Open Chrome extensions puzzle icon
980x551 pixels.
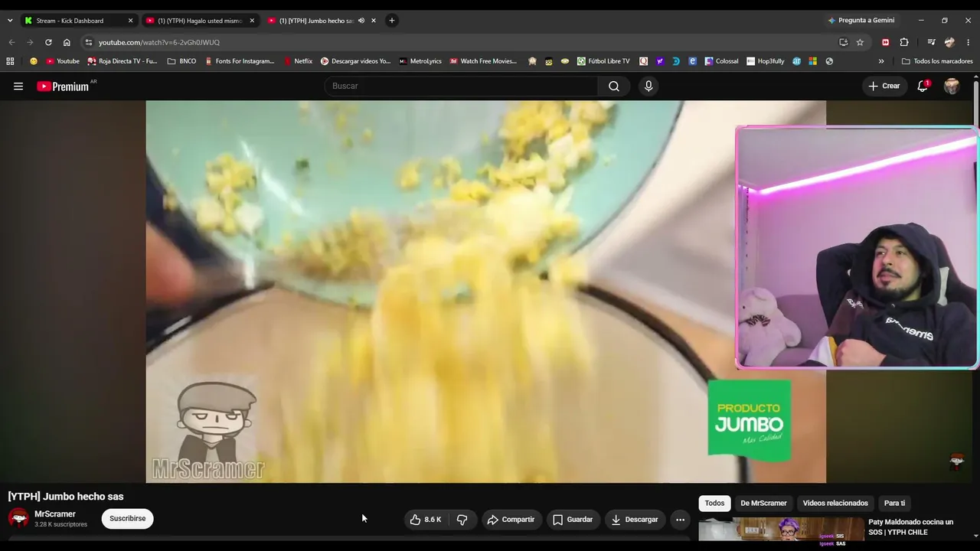[904, 42]
